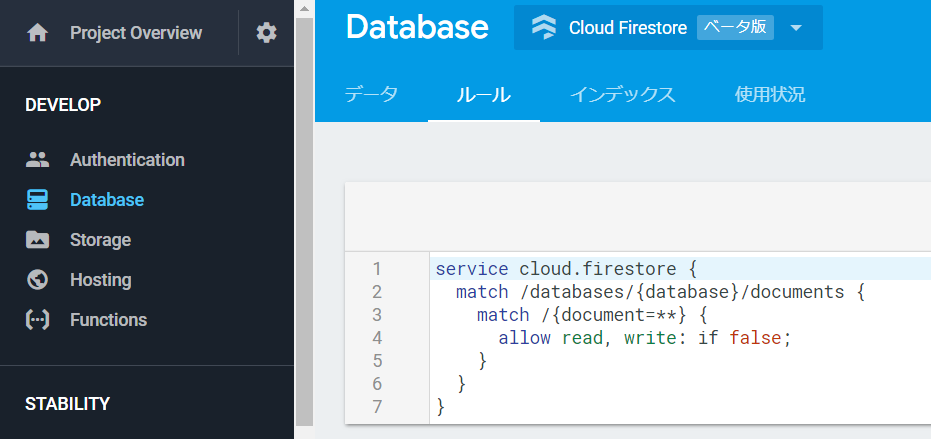Click the sidebar scrollbar up arrow
The height and width of the screenshot is (439, 931).
pos(304,8)
